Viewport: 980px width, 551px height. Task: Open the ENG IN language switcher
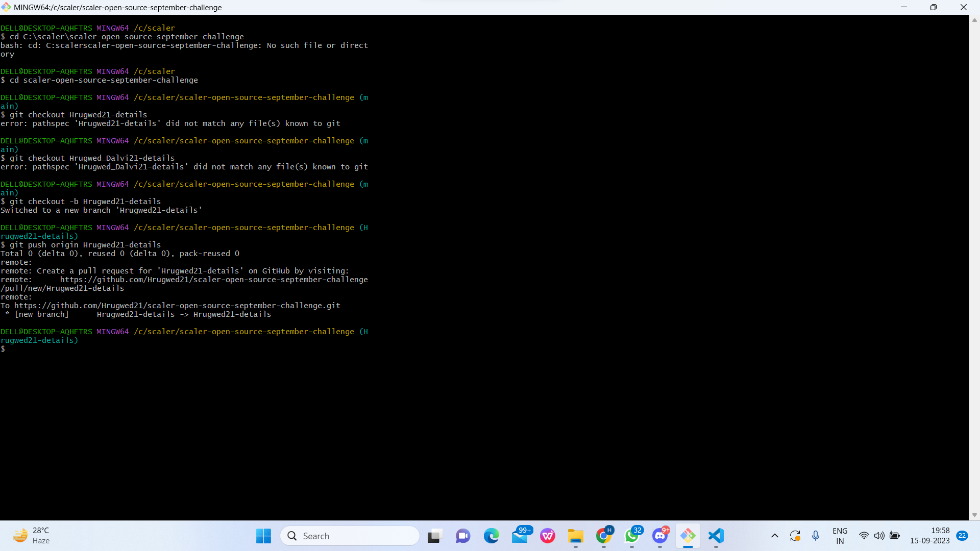(x=840, y=536)
